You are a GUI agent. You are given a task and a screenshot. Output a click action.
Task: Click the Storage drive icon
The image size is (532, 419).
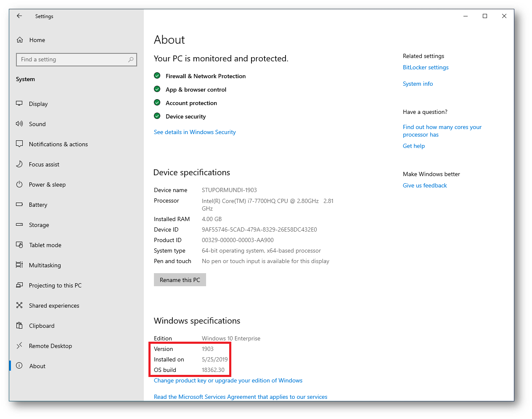[19, 224]
